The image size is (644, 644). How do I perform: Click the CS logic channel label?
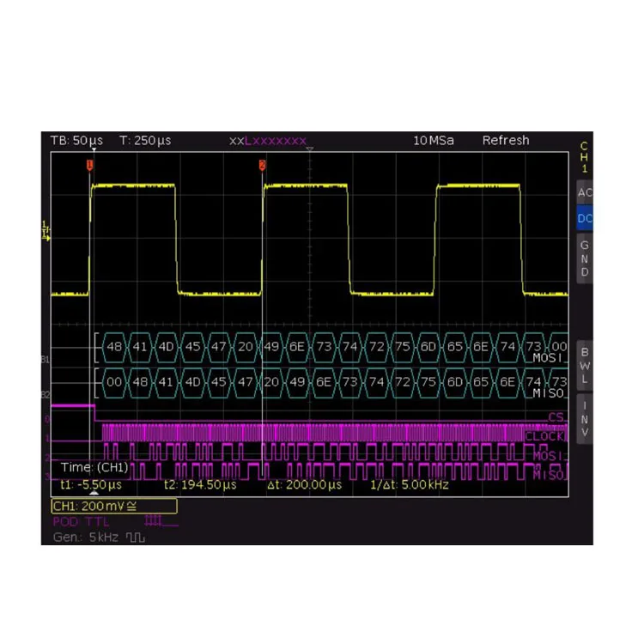pyautogui.click(x=556, y=417)
